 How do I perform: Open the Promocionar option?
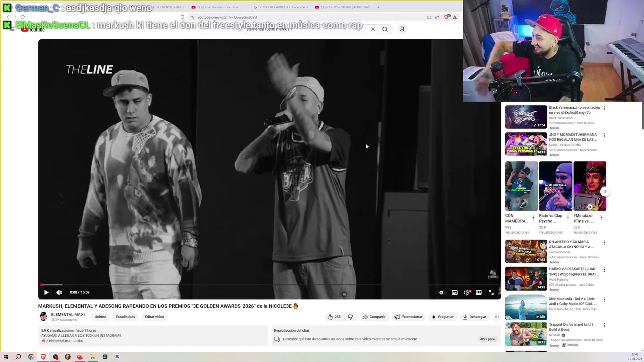[408, 317]
